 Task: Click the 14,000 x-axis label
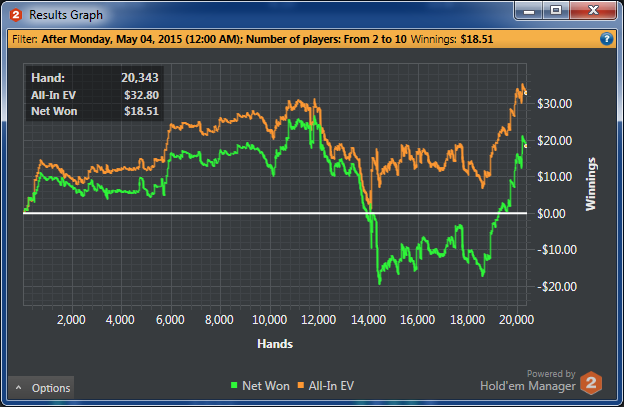pyautogui.click(x=368, y=320)
